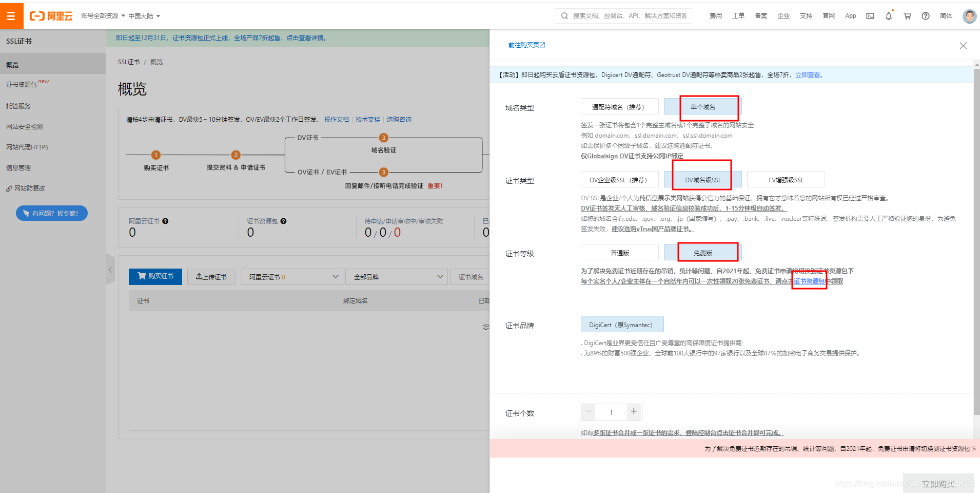The height and width of the screenshot is (493, 980).
Task: Focus the top search box
Action: click(623, 16)
